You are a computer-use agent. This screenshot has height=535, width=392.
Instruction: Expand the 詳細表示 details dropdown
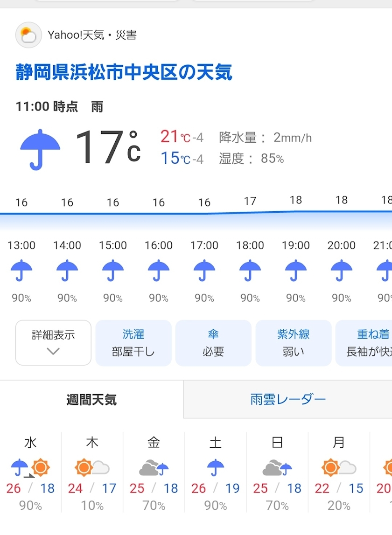pyautogui.click(x=53, y=343)
